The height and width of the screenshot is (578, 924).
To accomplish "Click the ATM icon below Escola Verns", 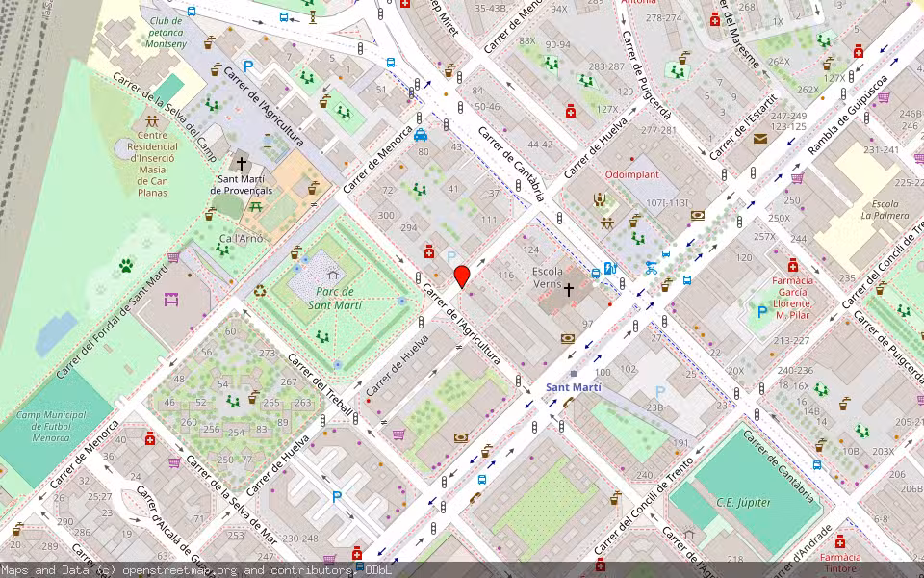I will point(568,338).
